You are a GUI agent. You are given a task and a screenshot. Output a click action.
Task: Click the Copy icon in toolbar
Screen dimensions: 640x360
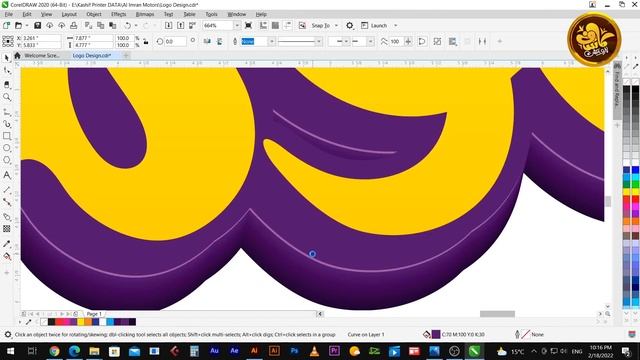(x=100, y=25)
